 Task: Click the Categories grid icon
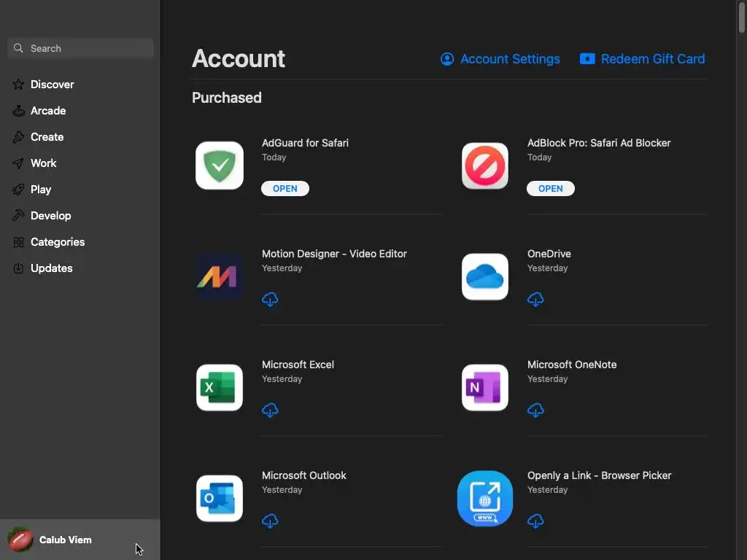click(x=18, y=242)
